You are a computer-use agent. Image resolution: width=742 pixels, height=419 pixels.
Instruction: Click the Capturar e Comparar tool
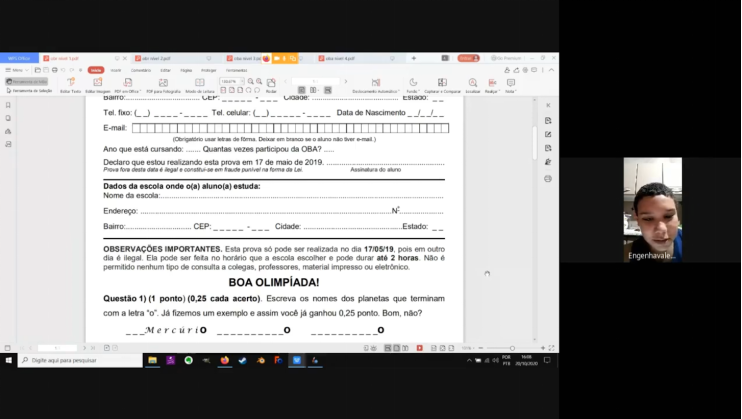click(x=442, y=85)
